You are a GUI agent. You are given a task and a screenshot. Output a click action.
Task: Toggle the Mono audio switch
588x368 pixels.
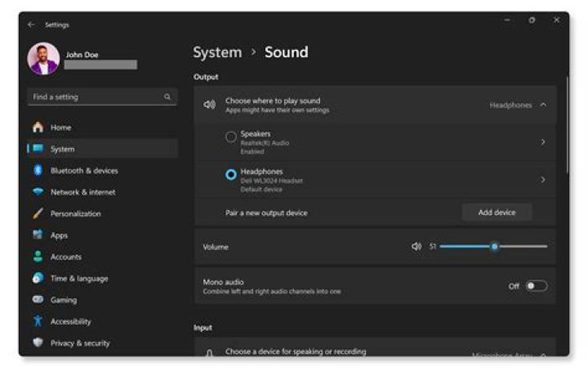coord(536,286)
